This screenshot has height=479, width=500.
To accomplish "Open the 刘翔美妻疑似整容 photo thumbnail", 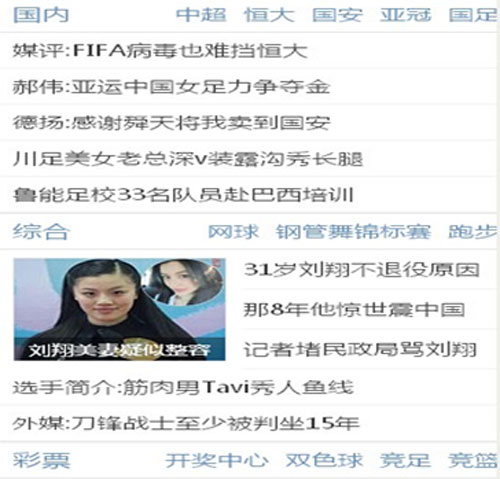I will point(119,309).
